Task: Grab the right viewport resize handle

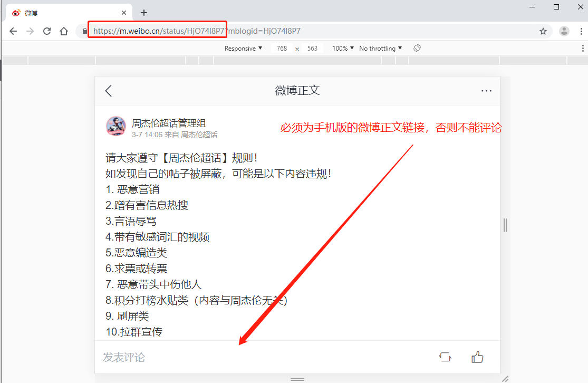Action: pyautogui.click(x=505, y=225)
